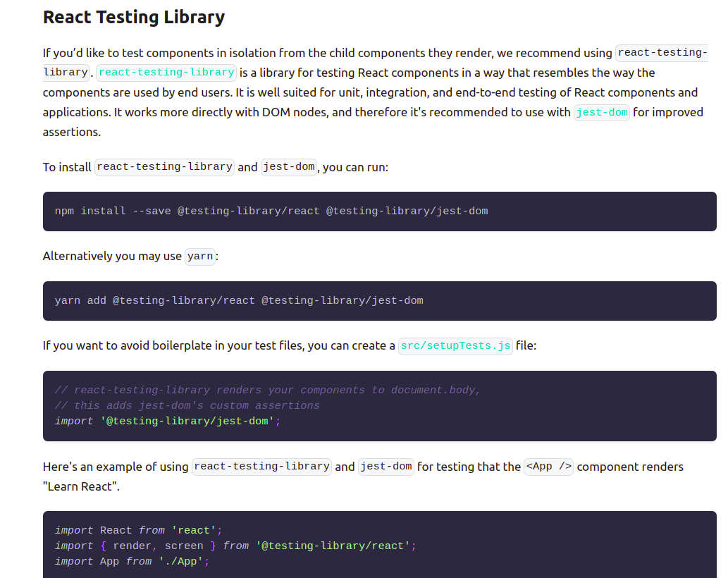Click the npm install --save command block

click(x=379, y=211)
